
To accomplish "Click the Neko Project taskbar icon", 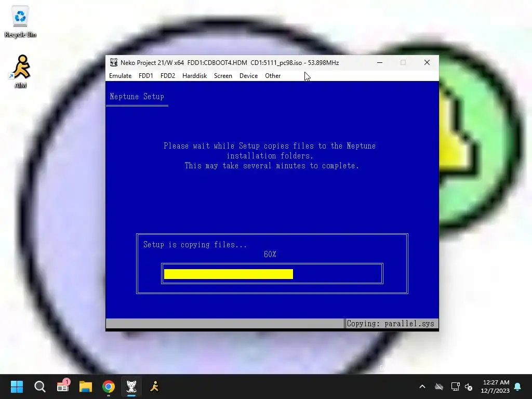I will (x=131, y=387).
